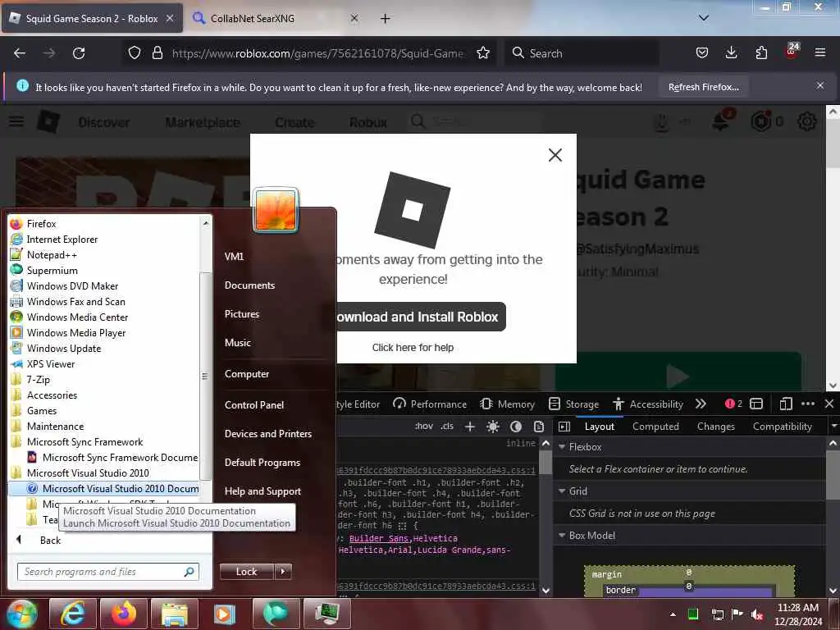This screenshot has height=630, width=840.
Task: Open Devices and Printers from Start menu
Action: [268, 434]
